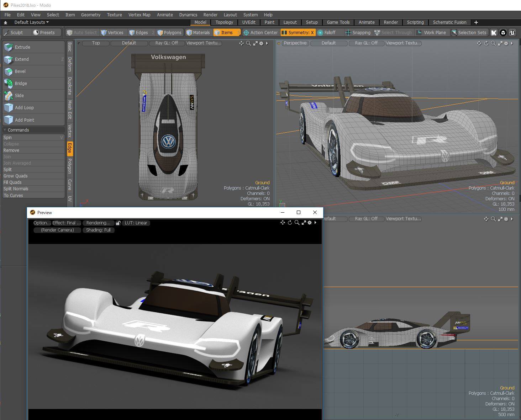This screenshot has height=420, width=521.
Task: Open gear settings in Perspective viewport
Action: tap(506, 43)
